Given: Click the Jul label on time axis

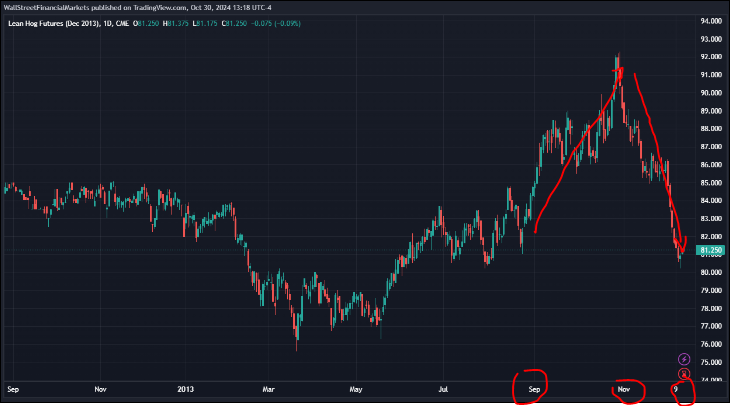Looking at the screenshot, I should 445,388.
